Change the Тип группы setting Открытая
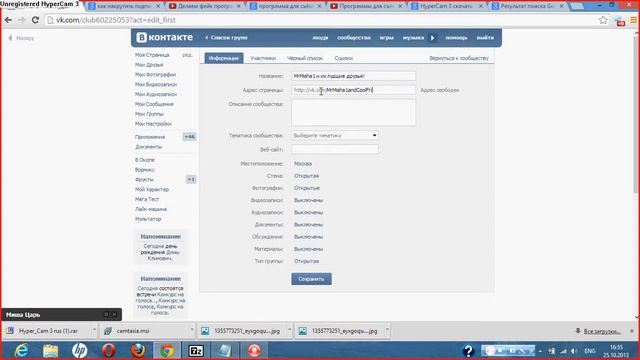This screenshot has height=360, width=640. (307, 261)
